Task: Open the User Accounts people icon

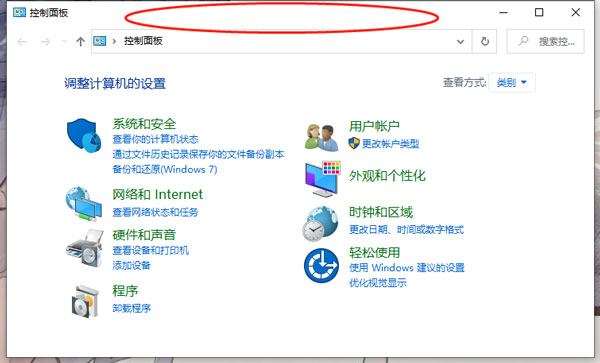Action: [x=321, y=137]
